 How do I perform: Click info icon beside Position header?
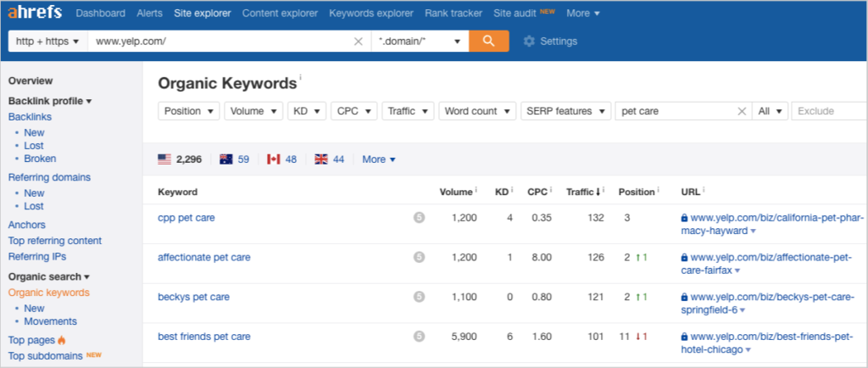658,191
